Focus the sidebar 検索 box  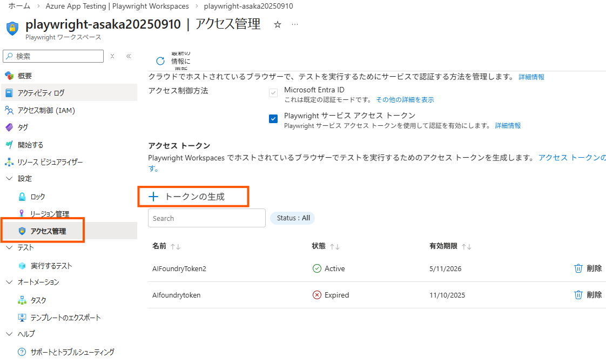(53, 56)
